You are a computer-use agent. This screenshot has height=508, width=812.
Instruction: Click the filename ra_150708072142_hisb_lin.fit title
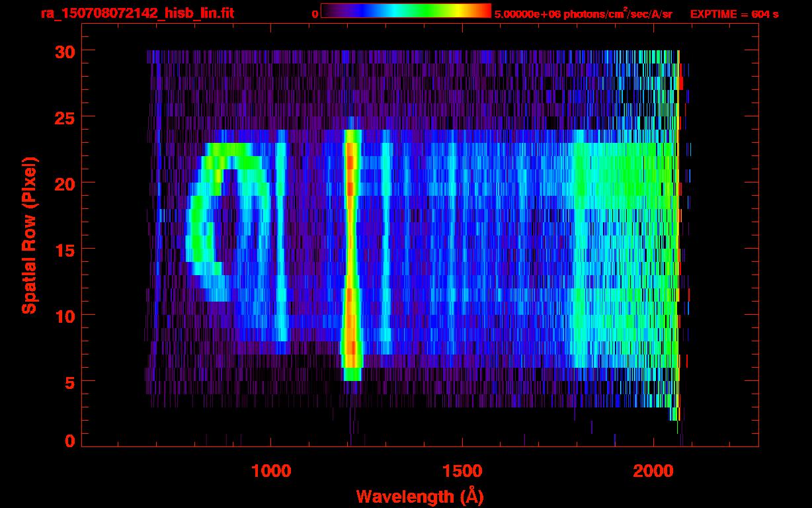pyautogui.click(x=137, y=13)
